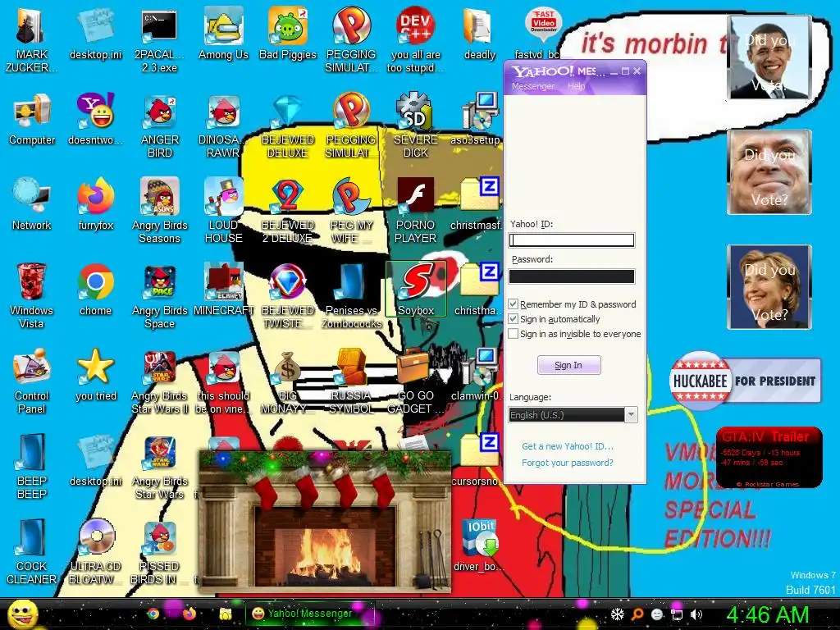Open the Control Panel desktop icon
The image size is (840, 630).
click(x=32, y=381)
